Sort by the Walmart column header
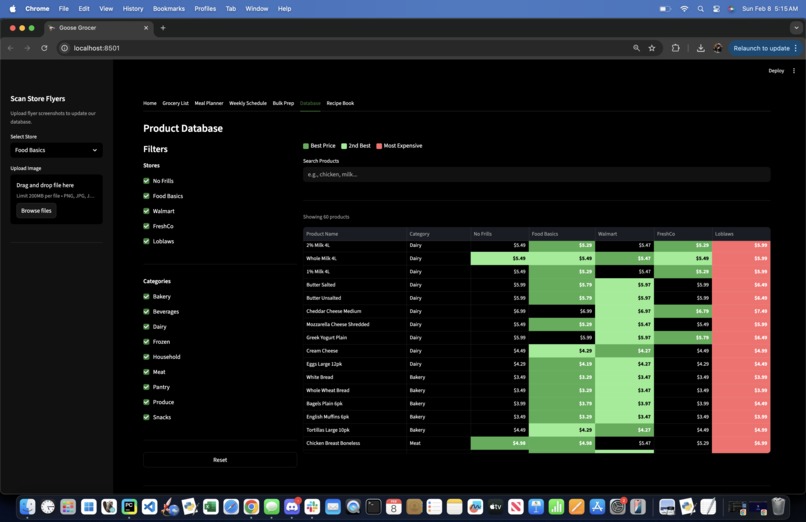This screenshot has height=522, width=806. pos(624,234)
